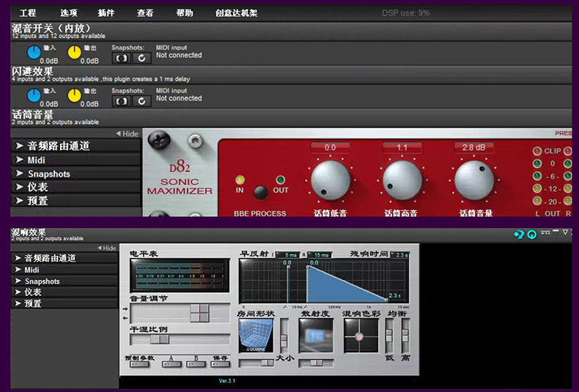Expand 仪表 in 混响效果 panel
579x392 pixels.
pyautogui.click(x=64, y=292)
